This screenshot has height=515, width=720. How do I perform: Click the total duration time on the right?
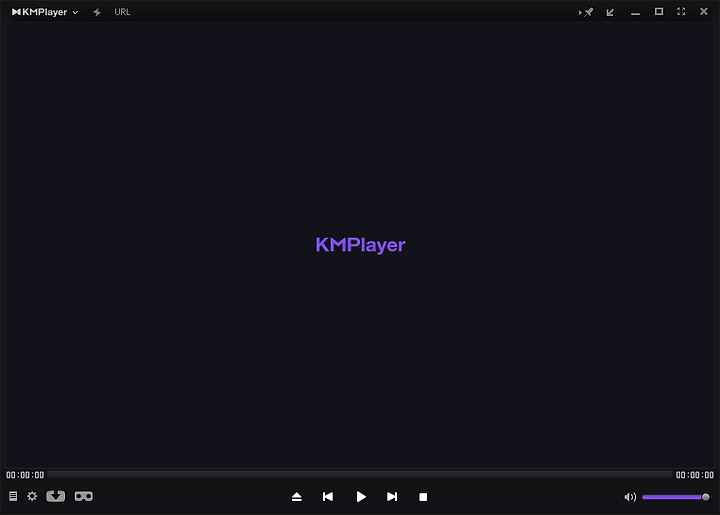coord(695,475)
